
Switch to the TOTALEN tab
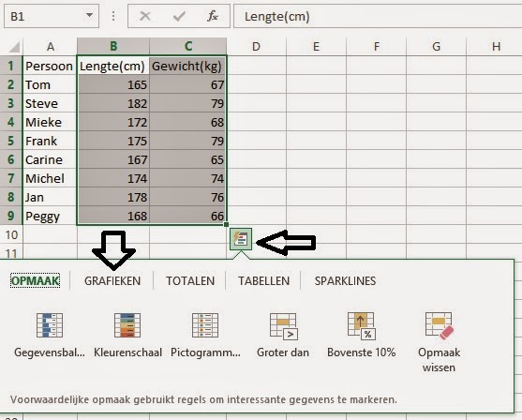(x=190, y=280)
